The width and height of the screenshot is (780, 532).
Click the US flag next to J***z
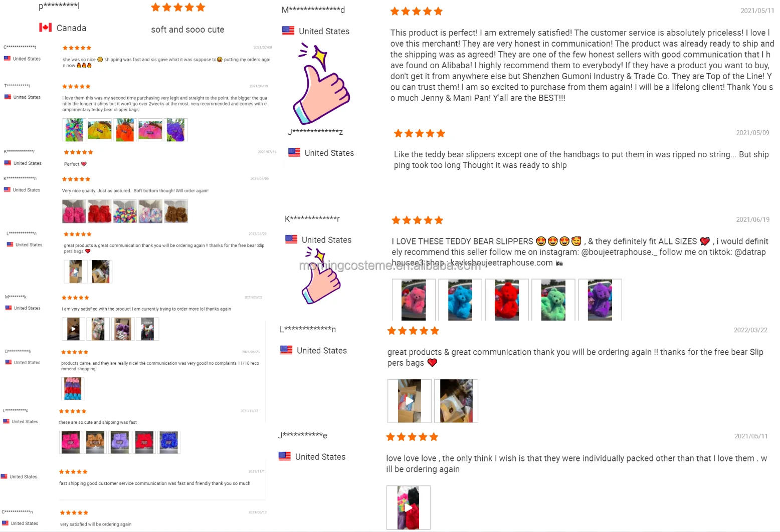point(294,152)
